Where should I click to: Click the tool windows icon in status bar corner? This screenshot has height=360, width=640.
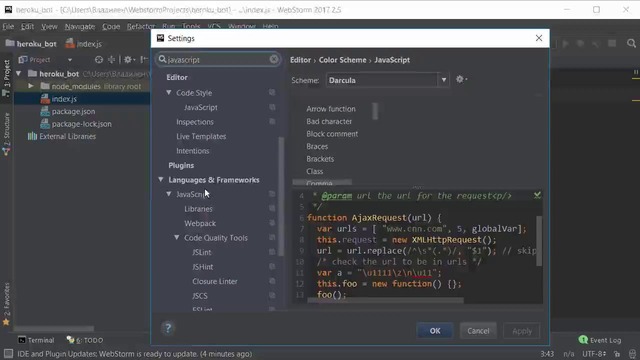(8, 353)
